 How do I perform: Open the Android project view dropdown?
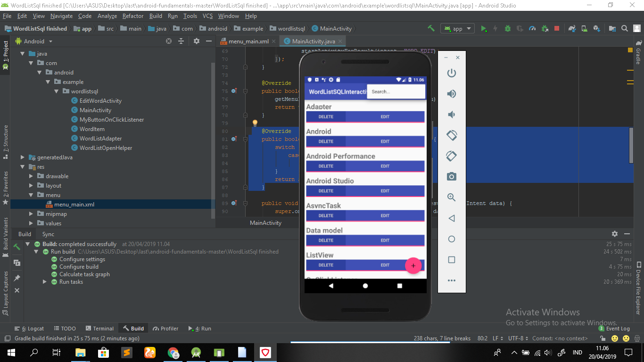tap(34, 41)
